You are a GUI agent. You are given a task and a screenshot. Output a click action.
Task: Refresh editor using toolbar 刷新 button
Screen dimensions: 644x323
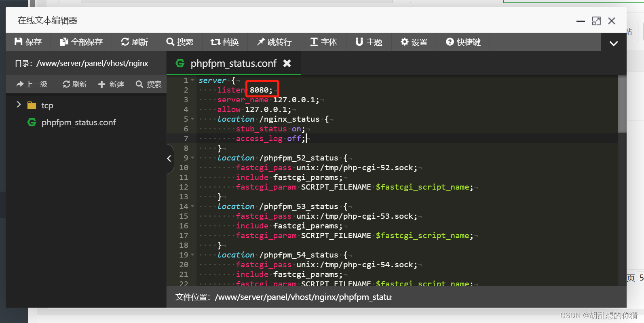coord(135,42)
